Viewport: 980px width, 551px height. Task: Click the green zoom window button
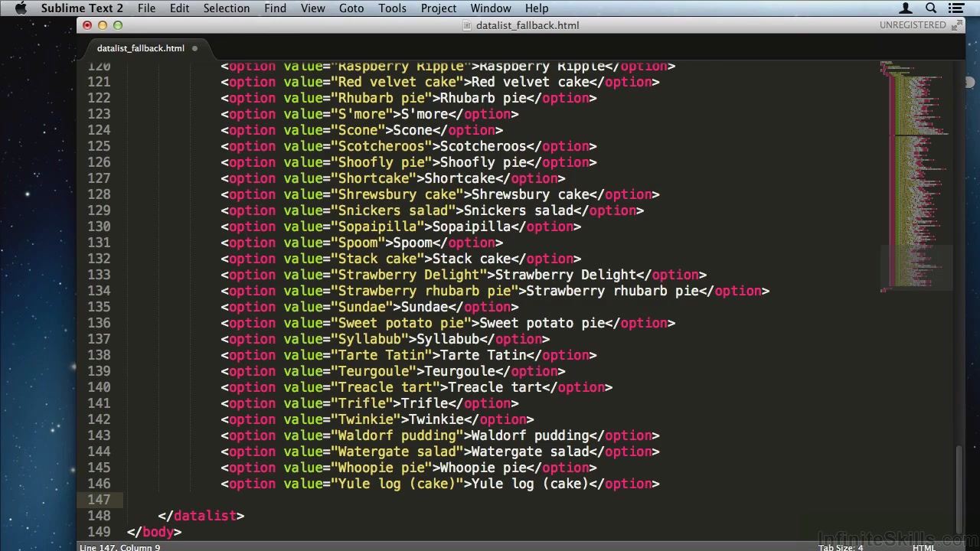coord(118,25)
